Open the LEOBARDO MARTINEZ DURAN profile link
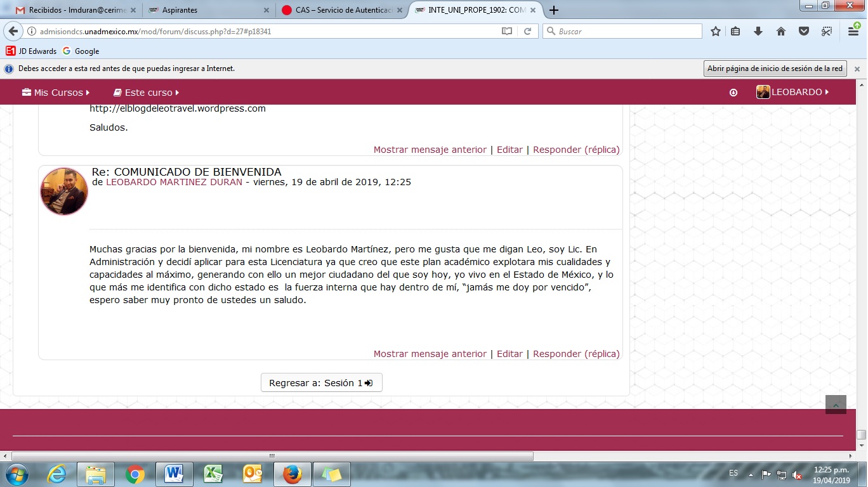This screenshot has height=487, width=868. (x=174, y=182)
